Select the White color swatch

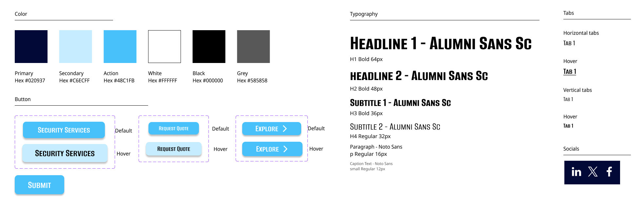pyautogui.click(x=165, y=47)
